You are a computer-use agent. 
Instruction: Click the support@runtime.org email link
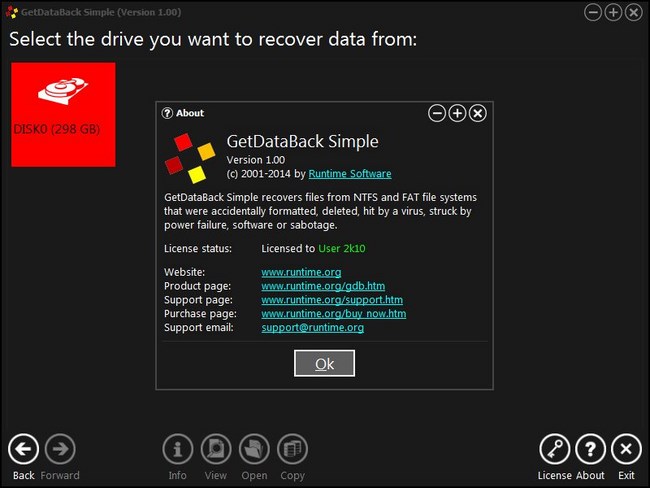point(313,328)
